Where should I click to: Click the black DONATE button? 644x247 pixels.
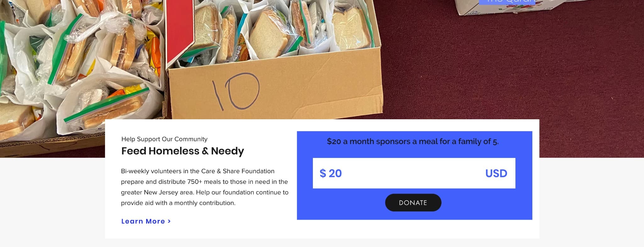[413, 203]
